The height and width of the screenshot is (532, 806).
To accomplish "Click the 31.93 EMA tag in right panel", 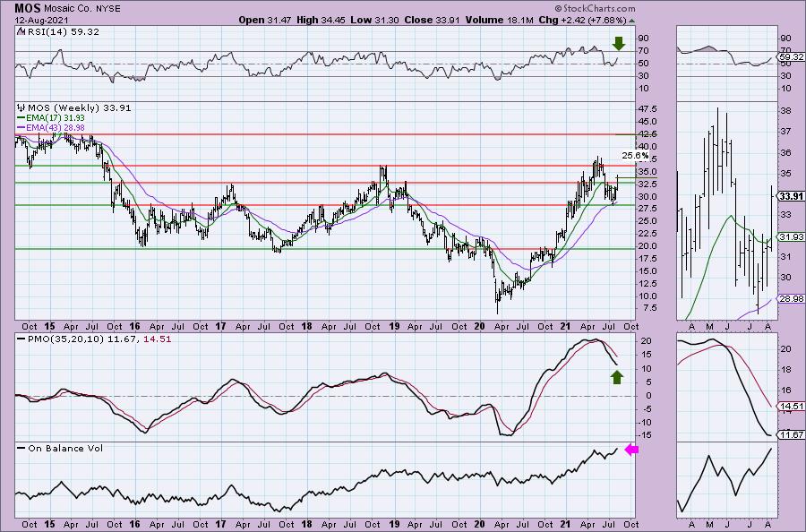I will pyautogui.click(x=793, y=237).
